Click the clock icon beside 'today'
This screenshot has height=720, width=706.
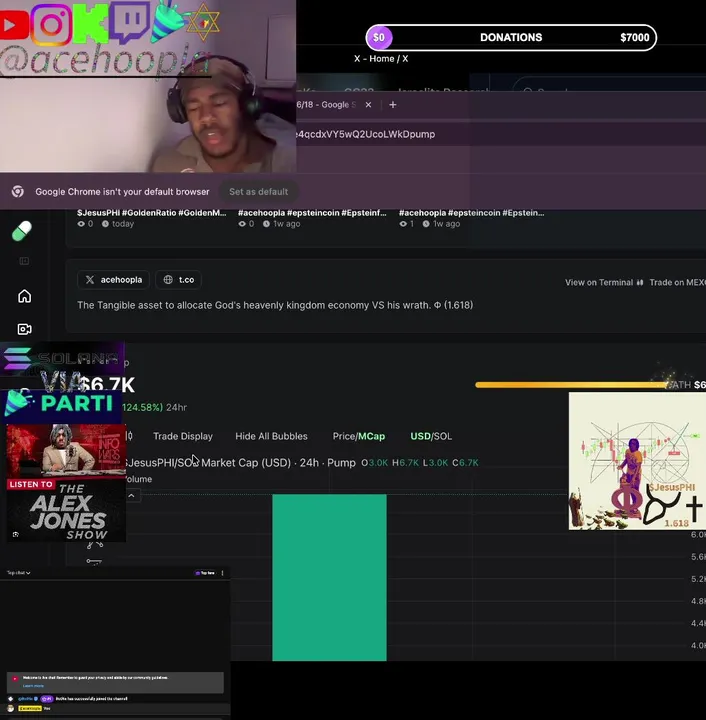105,224
